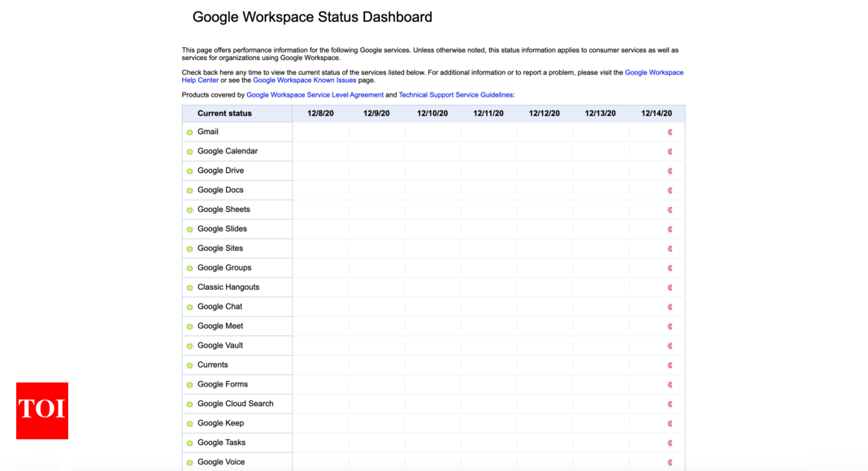The height and width of the screenshot is (471, 868).
Task: Click the green status dot beside Google Forms
Action: (190, 385)
